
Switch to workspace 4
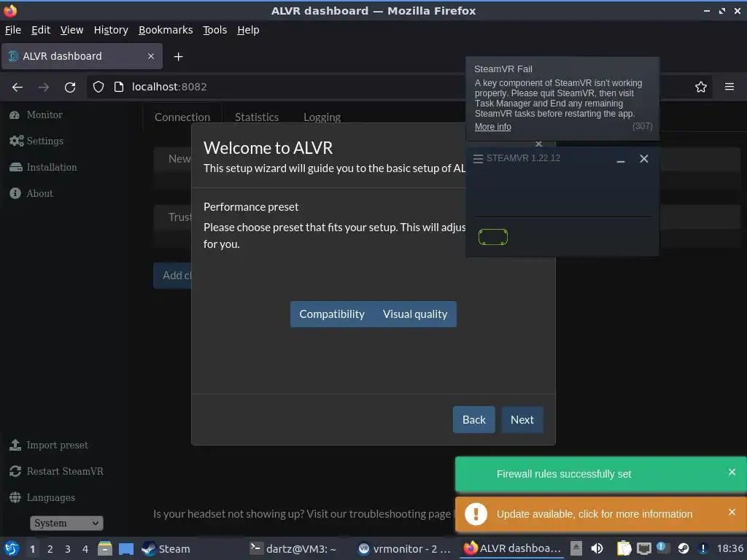[85, 549]
